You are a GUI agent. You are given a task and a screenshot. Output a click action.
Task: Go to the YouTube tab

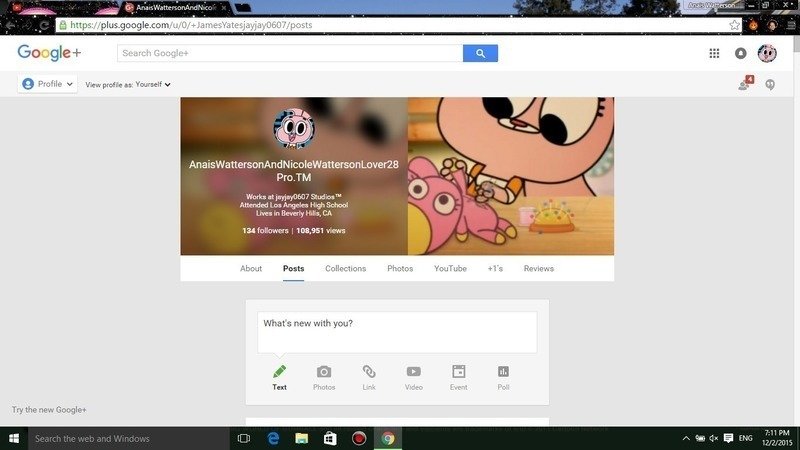pyautogui.click(x=450, y=269)
